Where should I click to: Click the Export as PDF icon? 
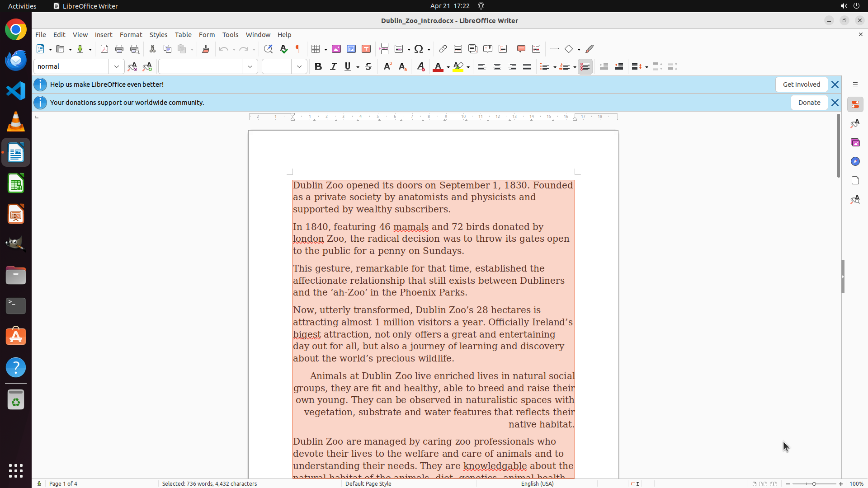tap(104, 49)
